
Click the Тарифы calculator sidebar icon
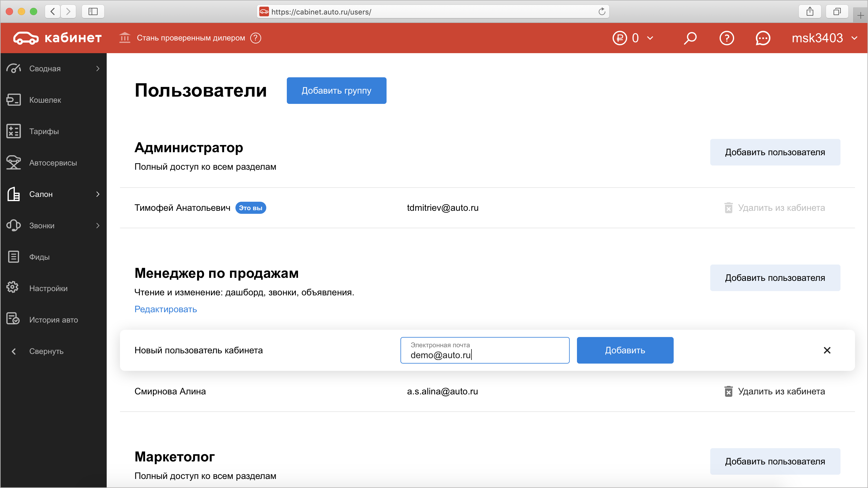pyautogui.click(x=14, y=131)
